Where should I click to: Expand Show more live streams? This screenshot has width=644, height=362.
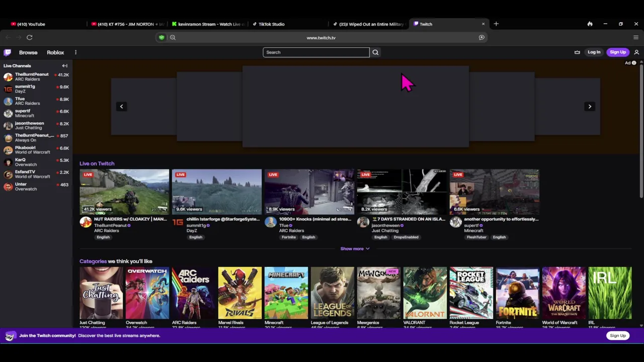[355, 248]
